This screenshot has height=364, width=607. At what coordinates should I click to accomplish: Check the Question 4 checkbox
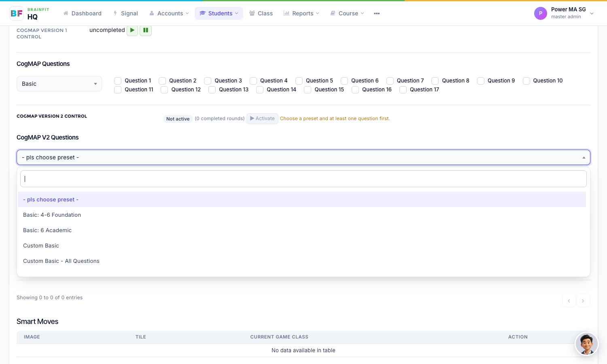[x=253, y=81]
